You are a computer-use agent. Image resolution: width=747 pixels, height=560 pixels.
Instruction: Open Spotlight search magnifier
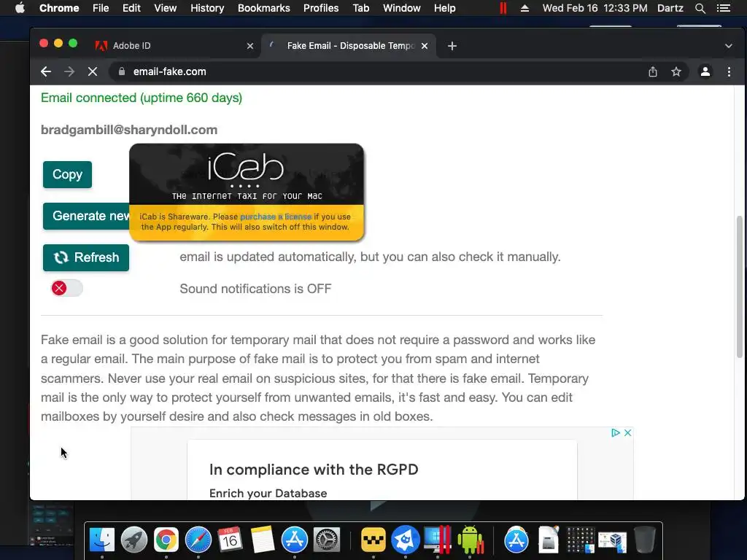pos(700,8)
